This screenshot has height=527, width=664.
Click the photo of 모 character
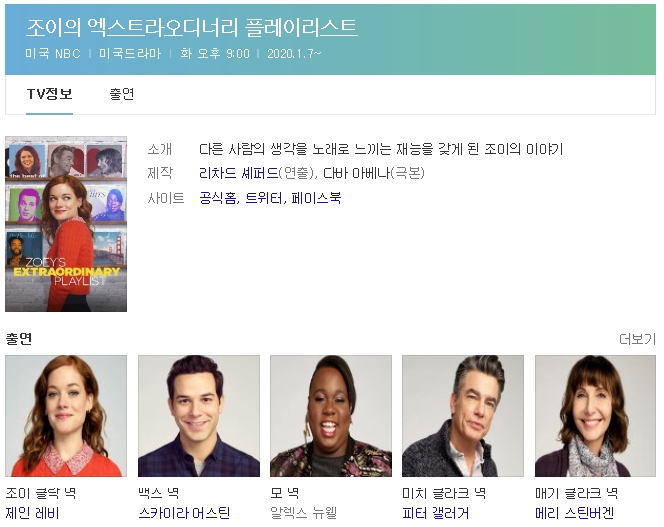331,416
